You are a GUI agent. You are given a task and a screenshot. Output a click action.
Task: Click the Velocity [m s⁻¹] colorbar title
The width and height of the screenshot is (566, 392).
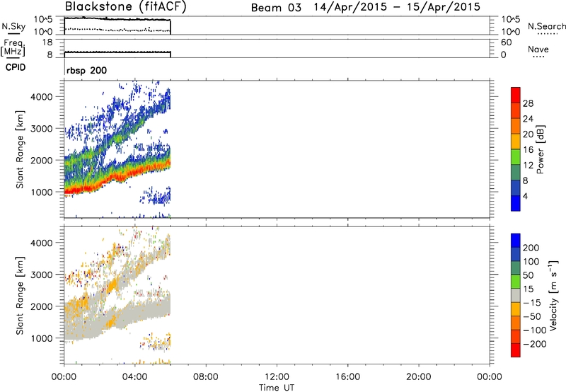[x=553, y=295]
